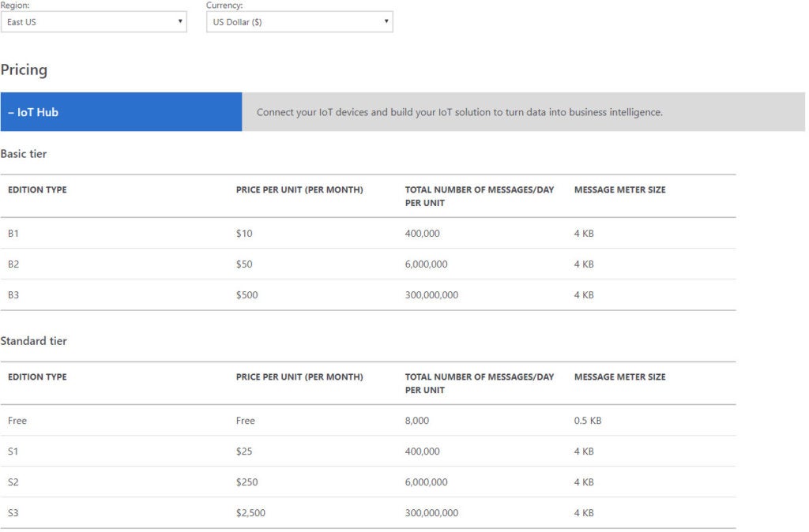Select the B3 edition type cell
This screenshot has height=532, width=809.
pos(13,295)
